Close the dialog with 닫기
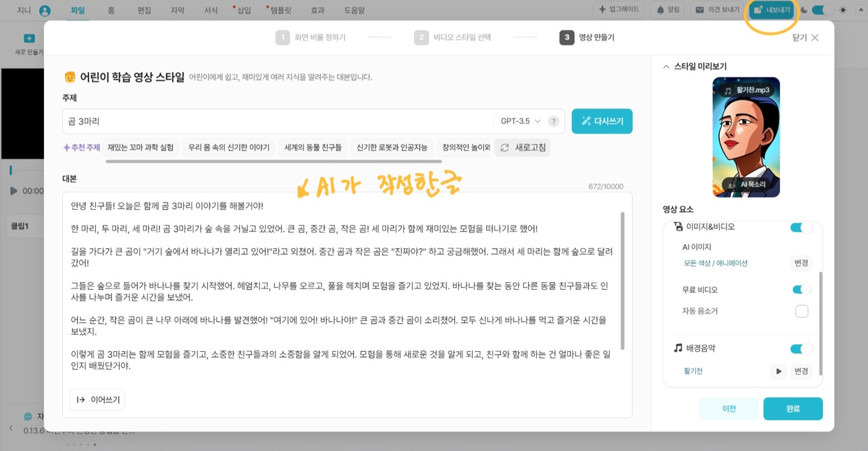 point(806,38)
